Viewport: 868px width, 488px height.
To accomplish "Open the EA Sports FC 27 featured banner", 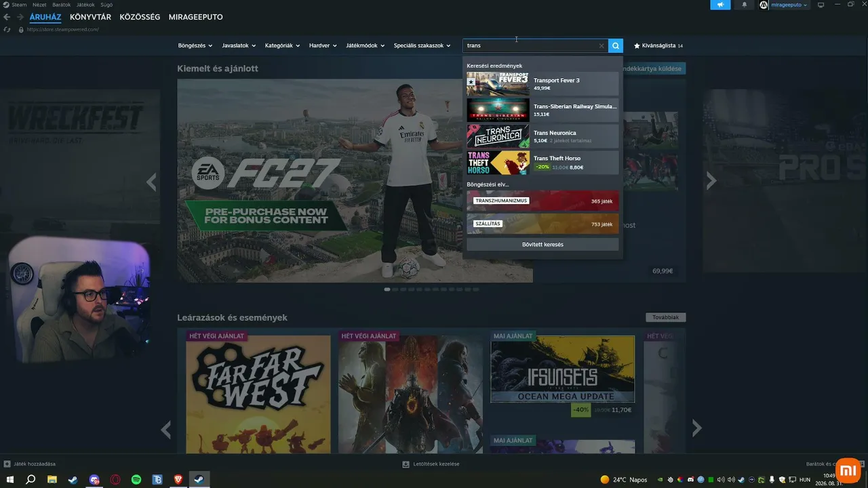I will click(x=355, y=180).
